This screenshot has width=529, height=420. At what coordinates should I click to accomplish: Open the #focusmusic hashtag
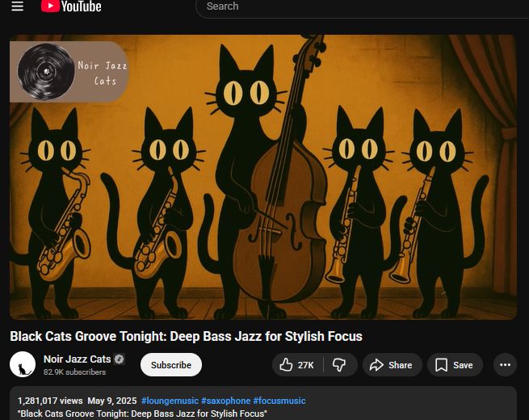coord(279,401)
